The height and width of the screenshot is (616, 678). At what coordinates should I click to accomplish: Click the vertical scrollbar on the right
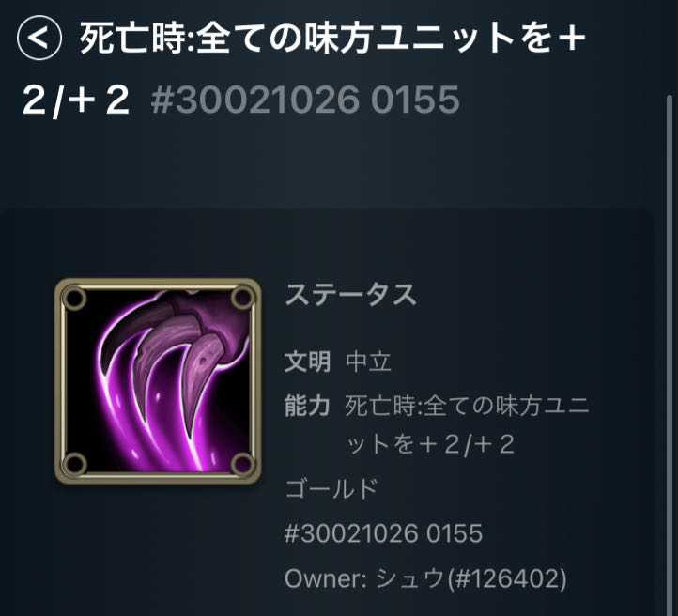point(670,354)
